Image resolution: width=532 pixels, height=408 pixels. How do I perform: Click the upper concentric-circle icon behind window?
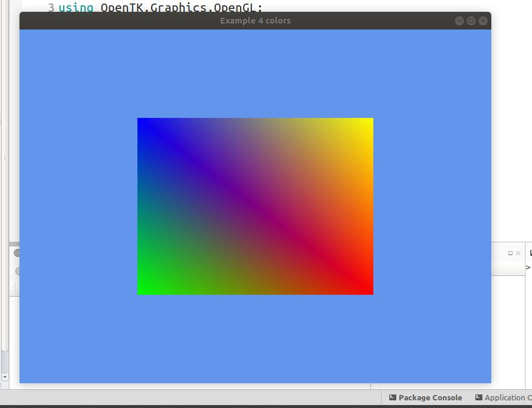tap(17, 253)
